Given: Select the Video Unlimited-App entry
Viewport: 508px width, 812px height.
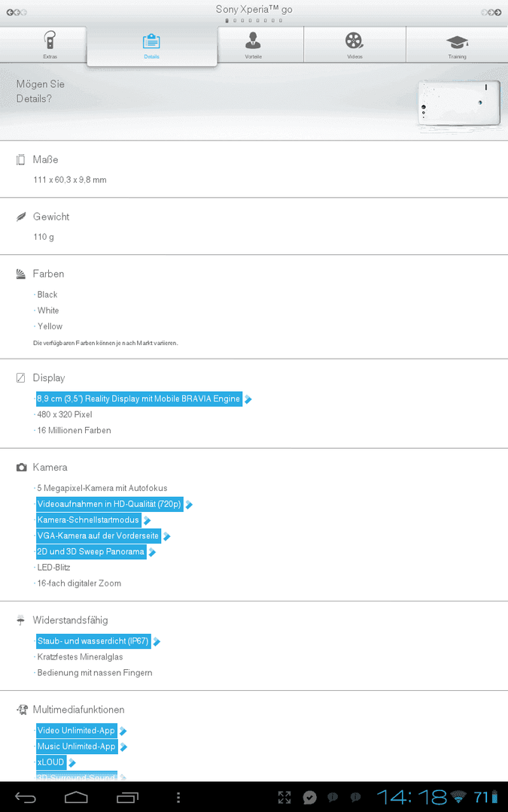Looking at the screenshot, I should pos(77,731).
